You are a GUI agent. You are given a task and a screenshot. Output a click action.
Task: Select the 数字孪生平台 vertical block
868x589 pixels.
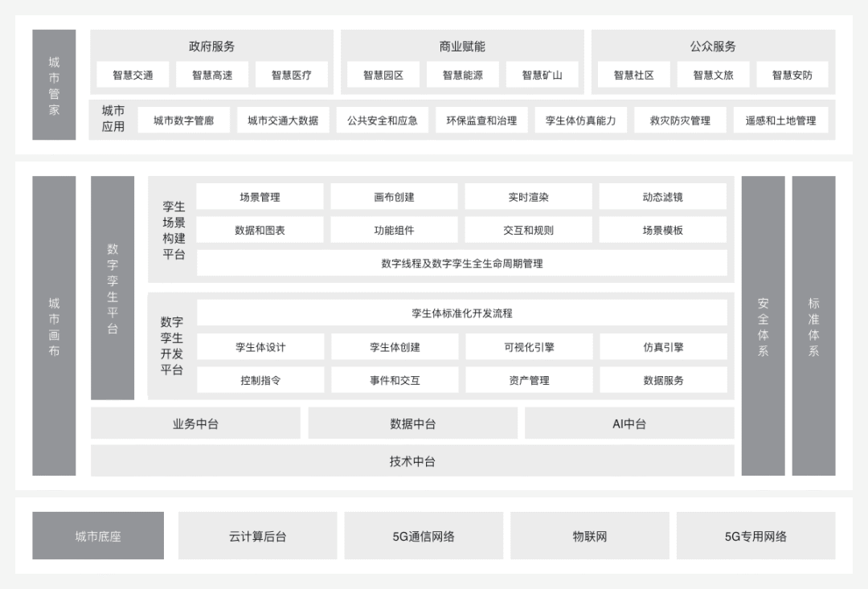113,288
